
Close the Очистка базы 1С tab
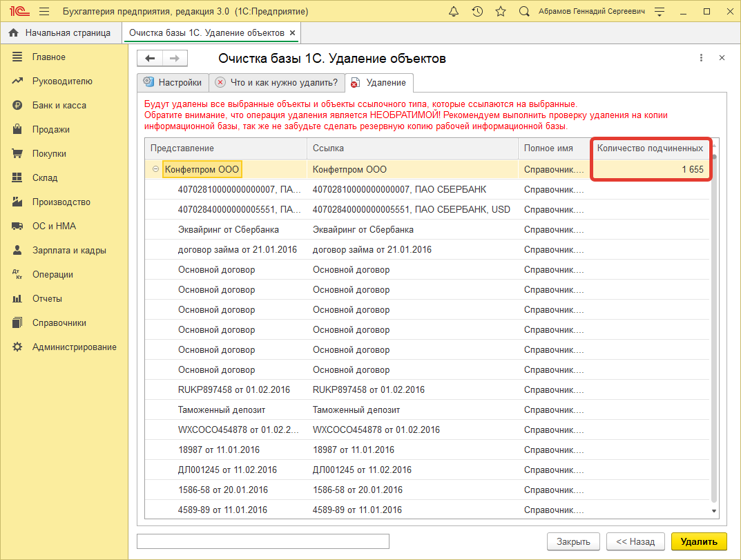pyautogui.click(x=293, y=32)
